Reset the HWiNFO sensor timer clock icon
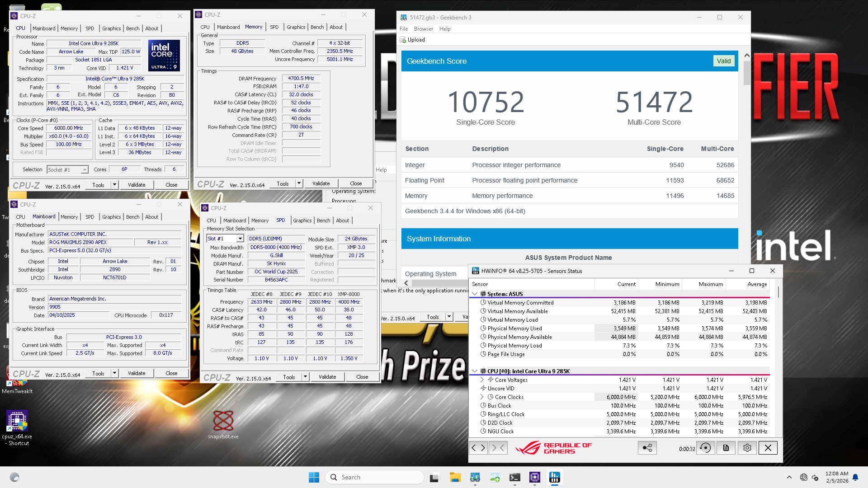868x488 pixels. click(x=705, y=448)
